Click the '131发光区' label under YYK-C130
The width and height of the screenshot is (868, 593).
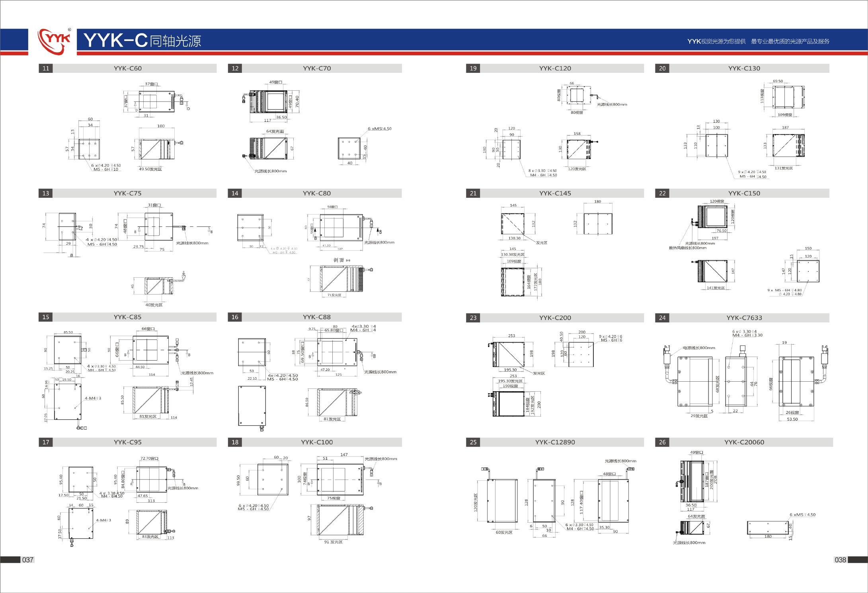(x=784, y=168)
